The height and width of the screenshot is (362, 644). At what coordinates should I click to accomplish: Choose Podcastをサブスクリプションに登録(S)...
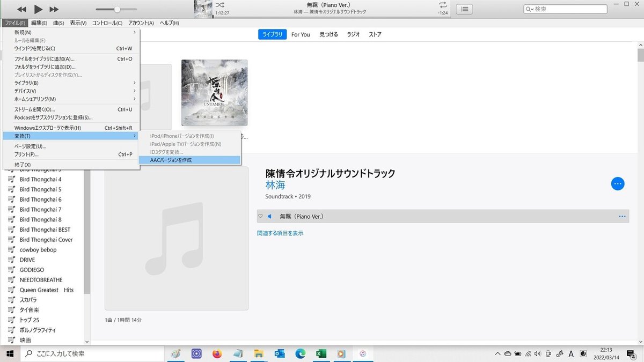tap(71, 117)
